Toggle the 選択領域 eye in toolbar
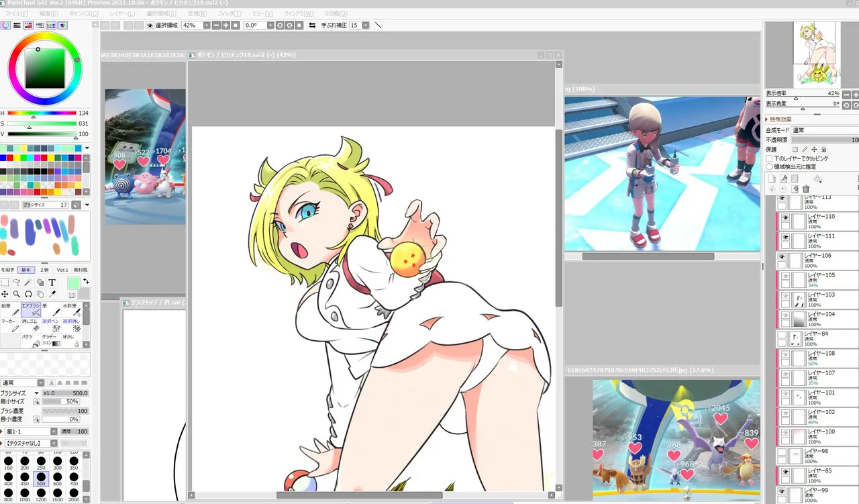 (x=150, y=26)
